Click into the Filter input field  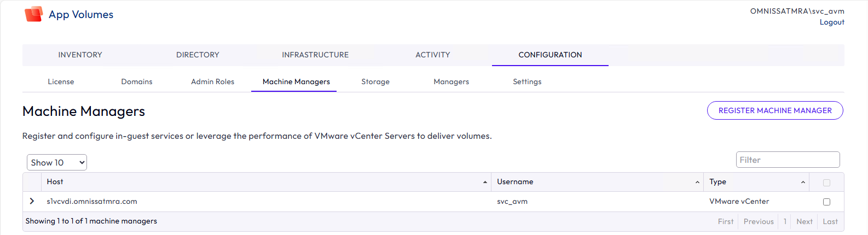[788, 160]
